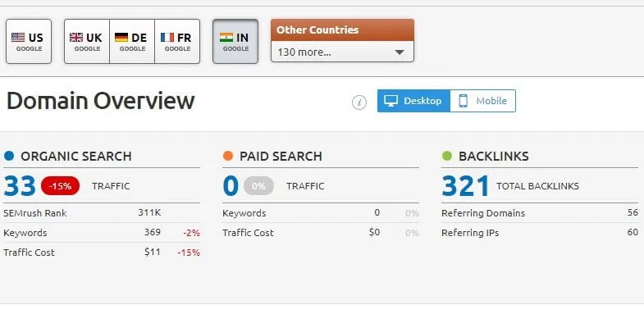Select the US Google database button
644x314 pixels.
[29, 42]
